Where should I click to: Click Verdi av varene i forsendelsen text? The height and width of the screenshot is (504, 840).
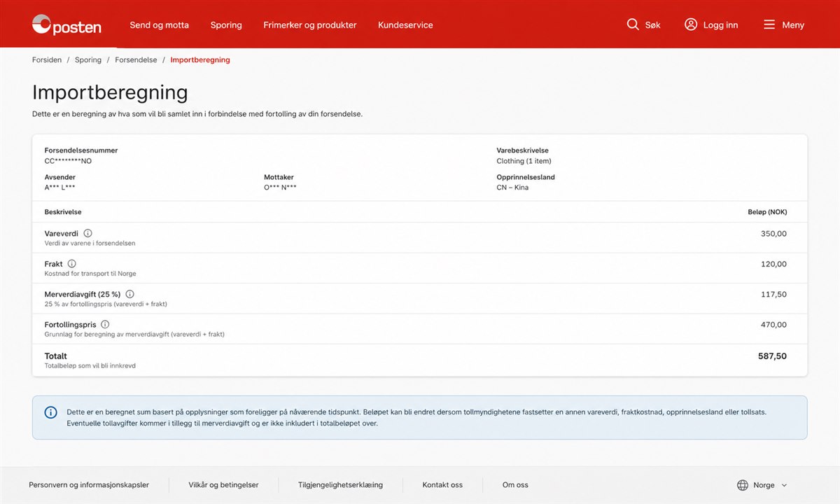pos(90,244)
